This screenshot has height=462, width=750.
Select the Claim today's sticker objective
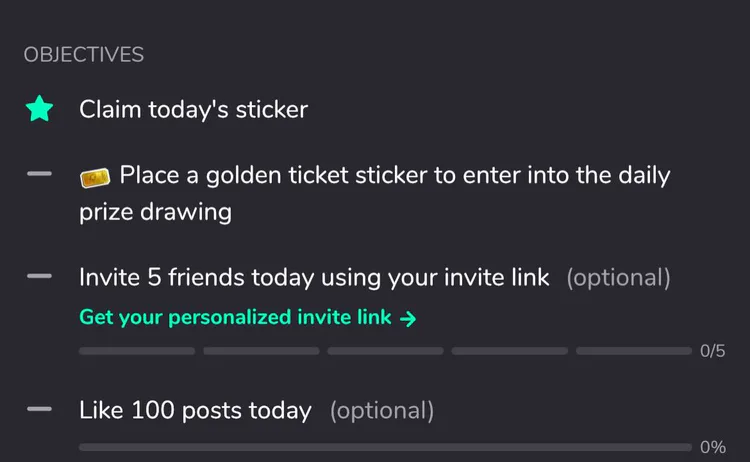coord(193,110)
